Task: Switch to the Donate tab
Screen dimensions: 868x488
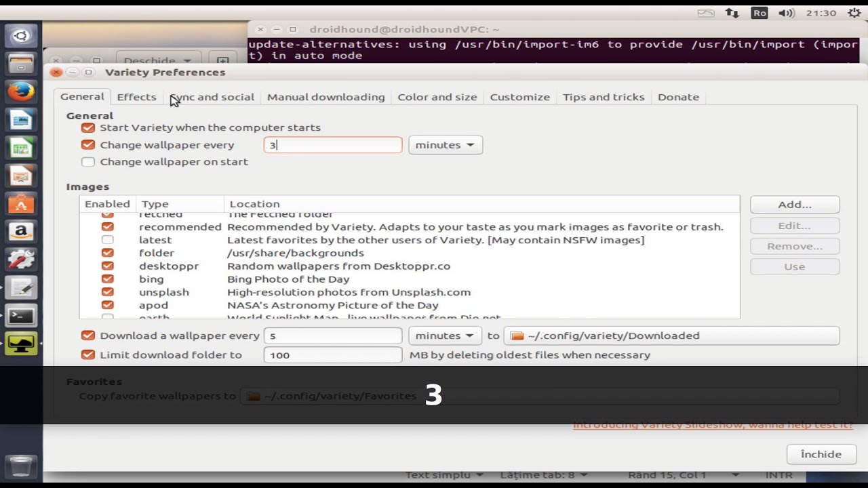Action: [678, 97]
